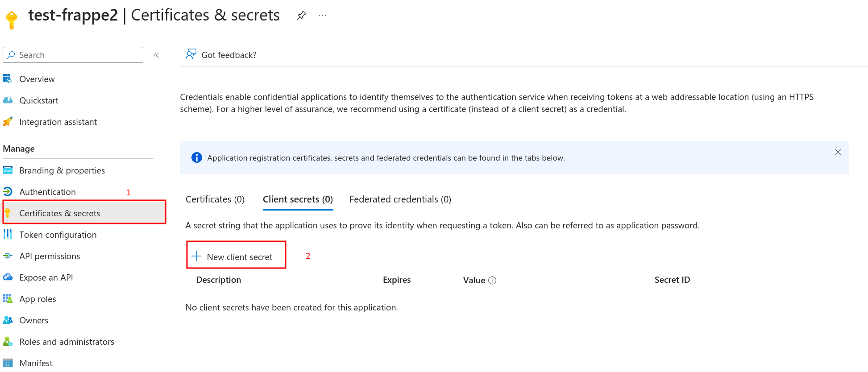The image size is (868, 372).
Task: Dismiss the information banner
Action: (x=838, y=152)
